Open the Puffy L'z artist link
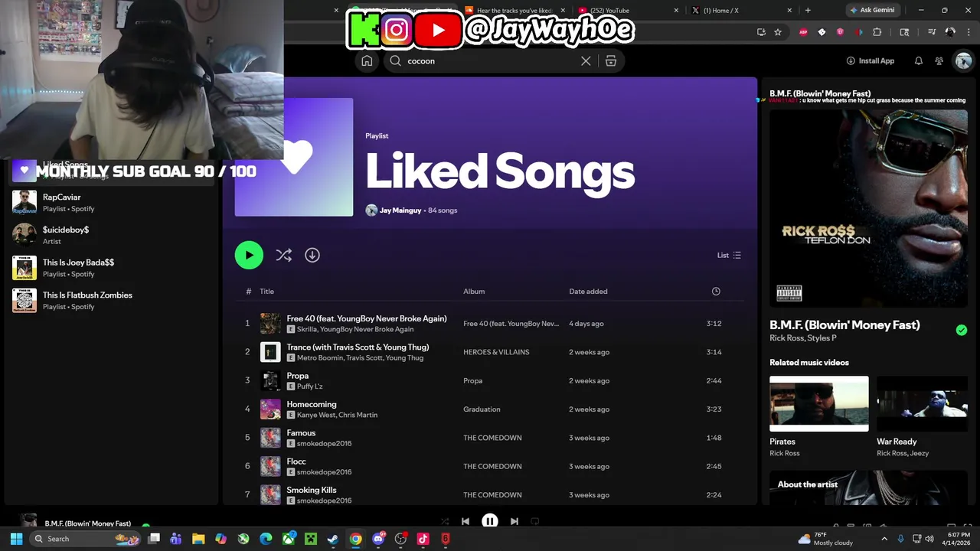Viewport: 980px width, 551px height. pos(309,386)
